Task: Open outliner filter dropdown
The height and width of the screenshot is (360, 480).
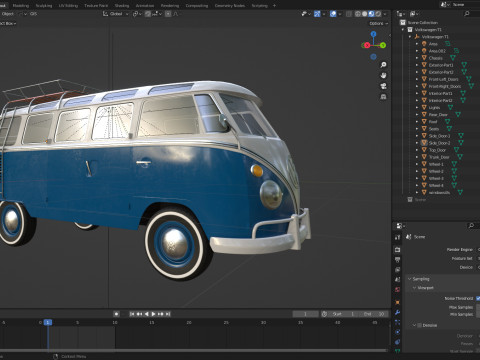Action: pyautogui.click(x=414, y=14)
